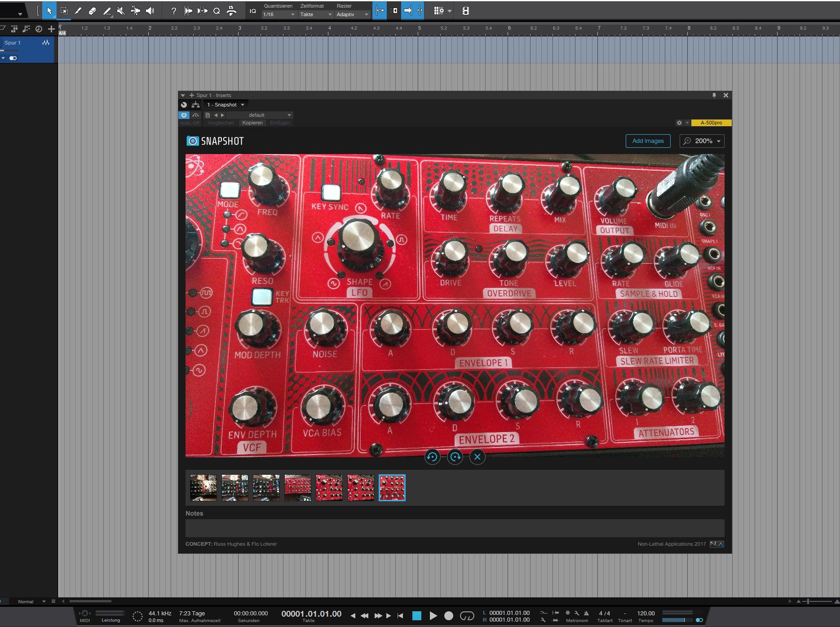Pin the Spur 1 Inserts window
Screen dimensions: 840x627
point(714,95)
